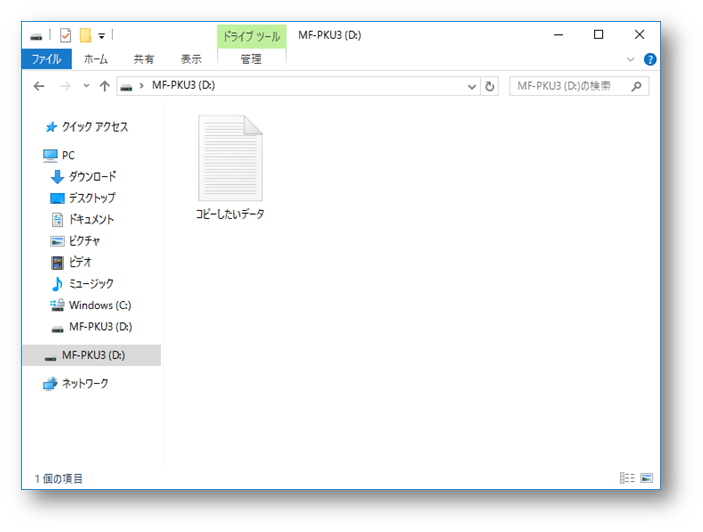The height and width of the screenshot is (532, 703).
Task: Click the 1 個の項目 status text
Action: point(59,479)
